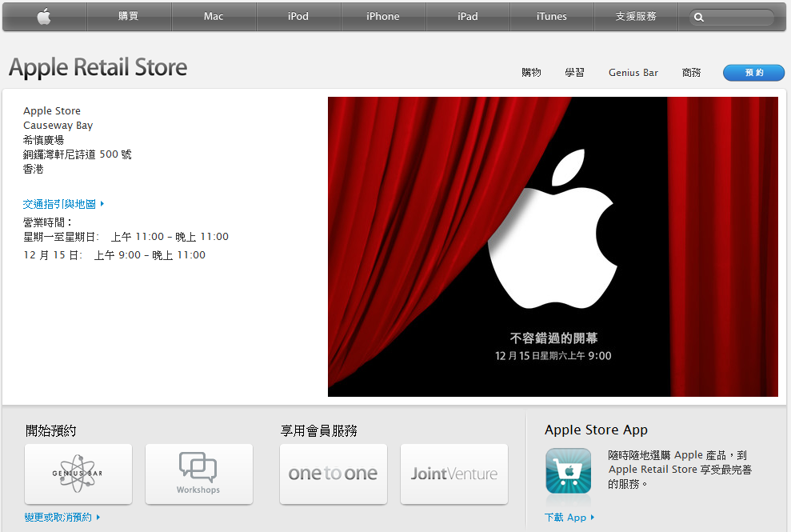791x532 pixels.
Task: Click the Apple logo in navigation bar
Action: click(44, 17)
